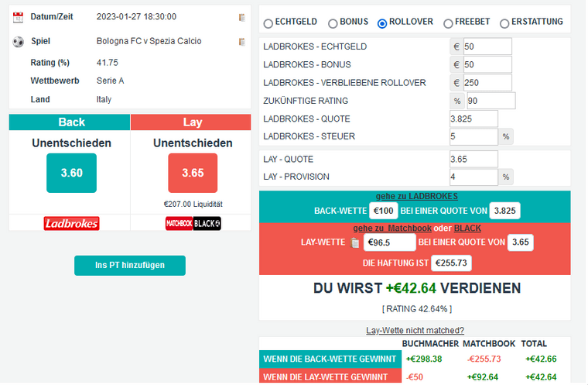Click the Ladbrokes logo
This screenshot has width=588, height=385.
click(x=72, y=224)
